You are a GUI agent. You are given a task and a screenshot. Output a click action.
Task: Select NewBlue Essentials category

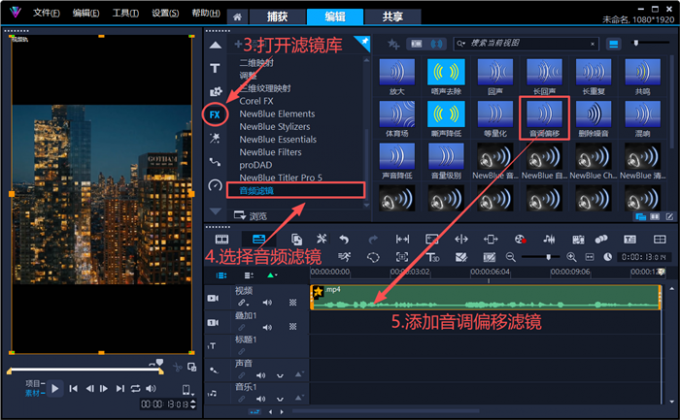(x=278, y=139)
